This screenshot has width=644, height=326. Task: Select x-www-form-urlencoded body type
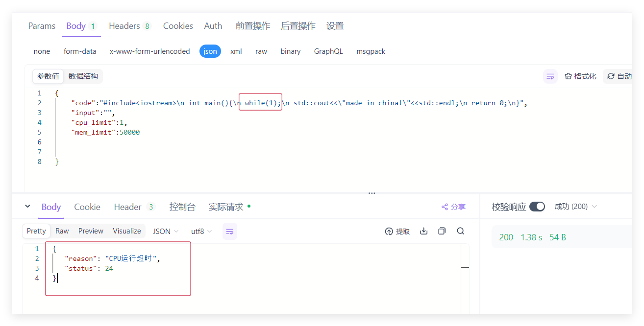pos(149,51)
